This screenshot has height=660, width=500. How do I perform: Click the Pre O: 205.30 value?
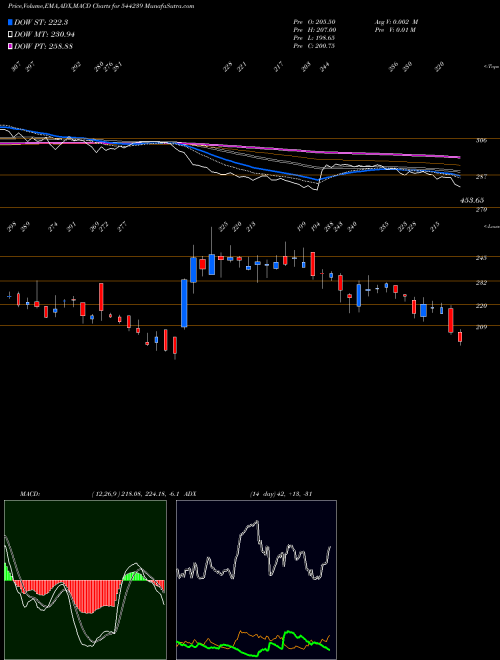[x=314, y=22]
